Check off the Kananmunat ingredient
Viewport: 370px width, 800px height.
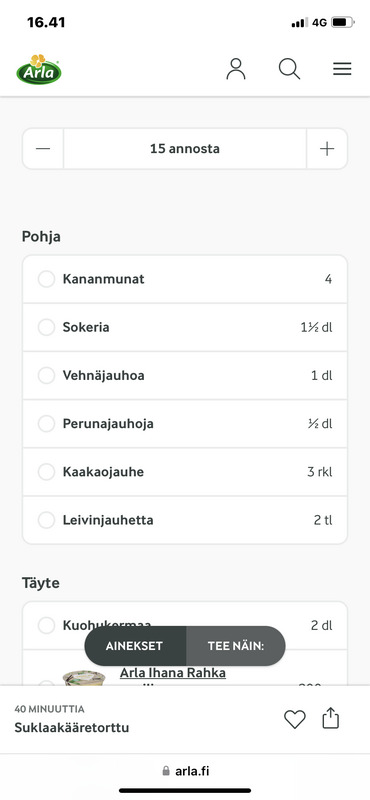(46, 279)
